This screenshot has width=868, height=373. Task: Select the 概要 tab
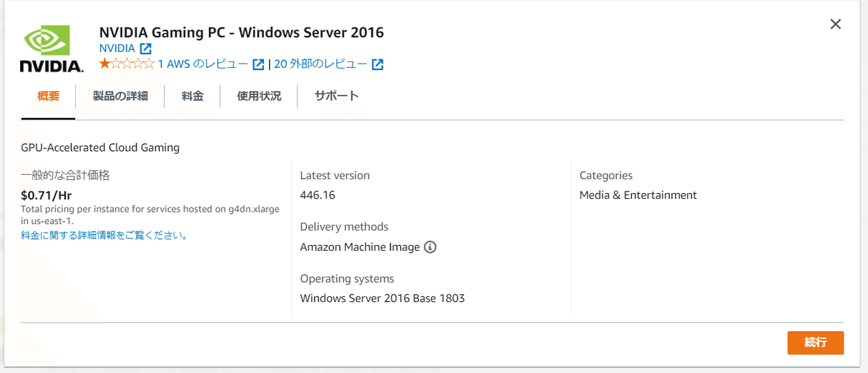(48, 96)
